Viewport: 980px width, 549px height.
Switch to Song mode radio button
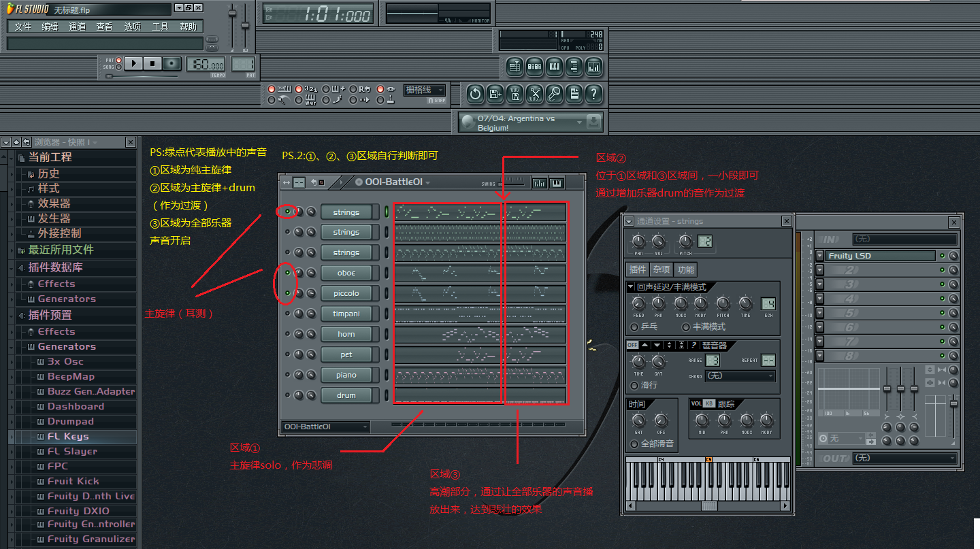pos(119,67)
